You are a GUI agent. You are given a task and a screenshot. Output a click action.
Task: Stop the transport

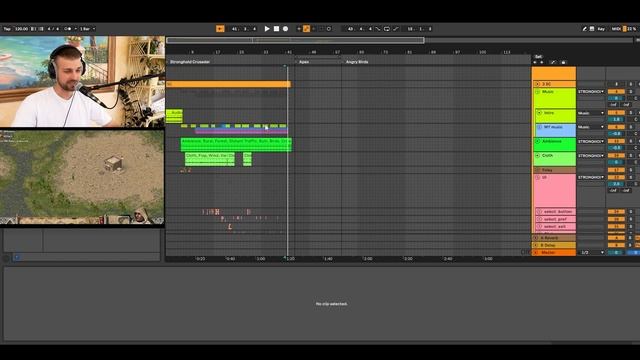(276, 29)
